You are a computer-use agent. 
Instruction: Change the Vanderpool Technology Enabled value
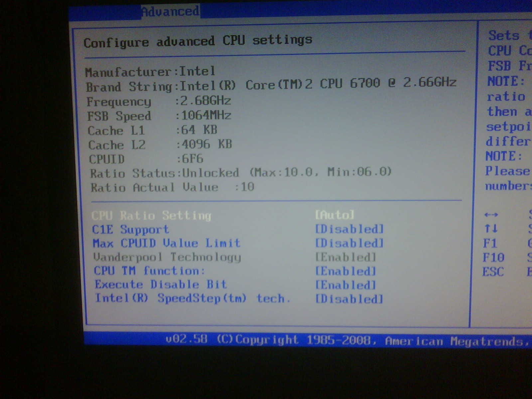[345, 257]
